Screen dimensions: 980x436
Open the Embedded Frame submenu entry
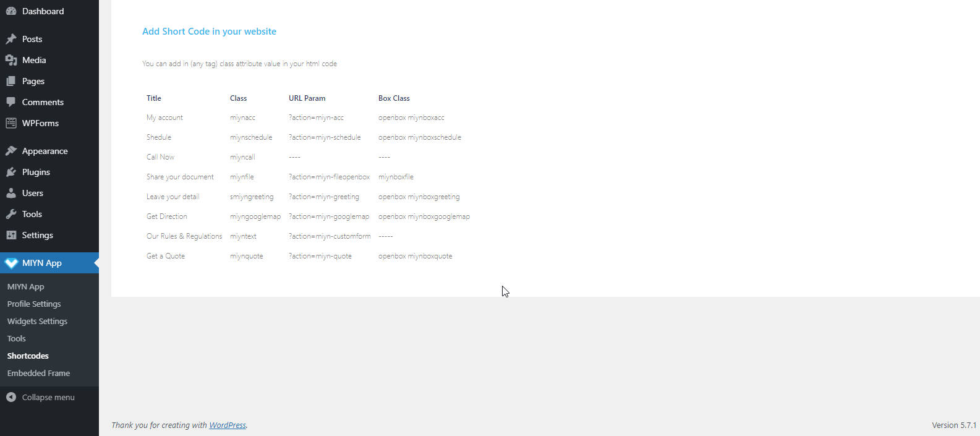[x=38, y=374]
